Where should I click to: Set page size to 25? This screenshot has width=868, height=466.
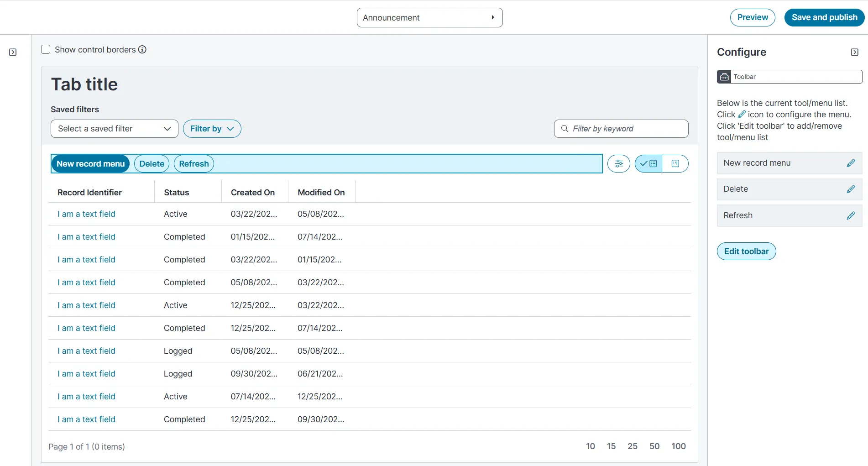click(633, 446)
